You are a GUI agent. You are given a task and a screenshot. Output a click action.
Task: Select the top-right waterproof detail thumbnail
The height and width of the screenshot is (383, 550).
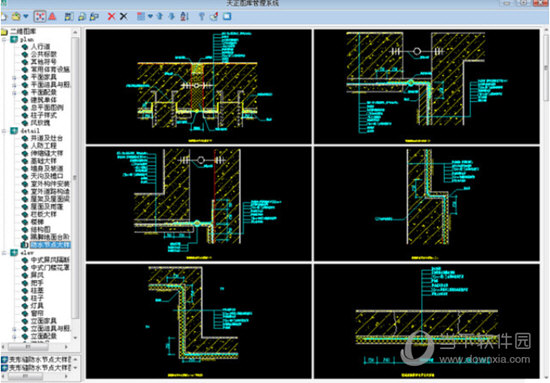click(427, 87)
